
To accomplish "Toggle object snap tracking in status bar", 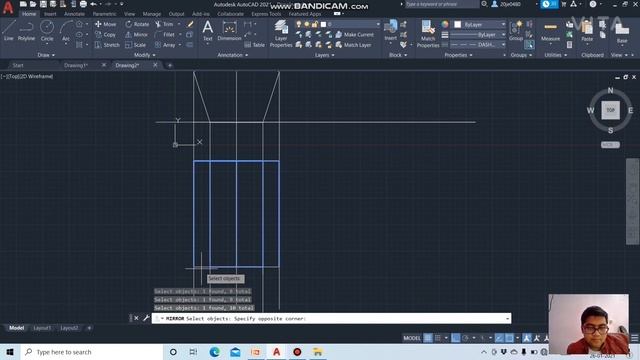I will click(x=499, y=338).
